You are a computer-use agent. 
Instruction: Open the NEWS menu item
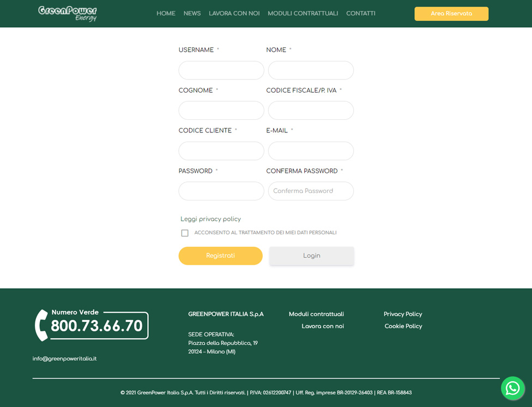[192, 14]
